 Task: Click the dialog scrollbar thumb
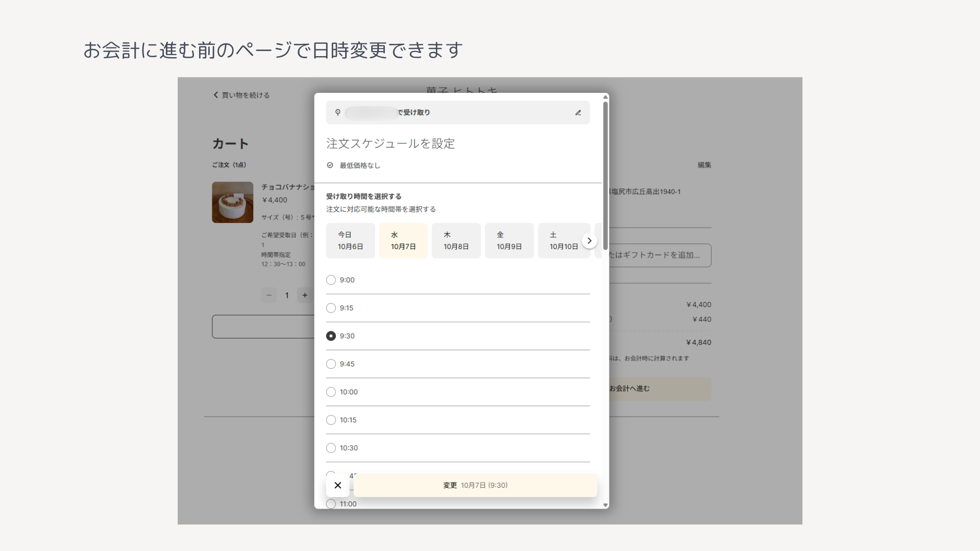pos(605,176)
